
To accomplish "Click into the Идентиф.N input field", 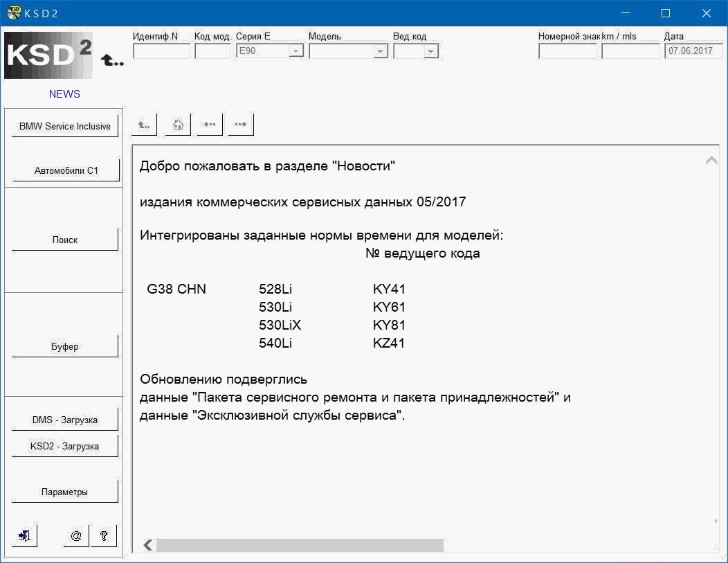I will point(161,51).
